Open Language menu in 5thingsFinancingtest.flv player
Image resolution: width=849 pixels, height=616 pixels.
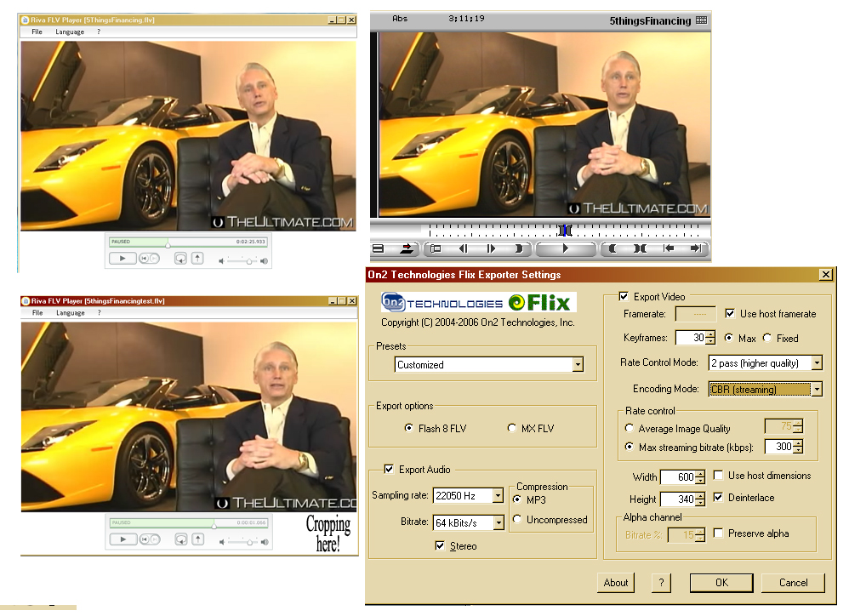coord(71,313)
